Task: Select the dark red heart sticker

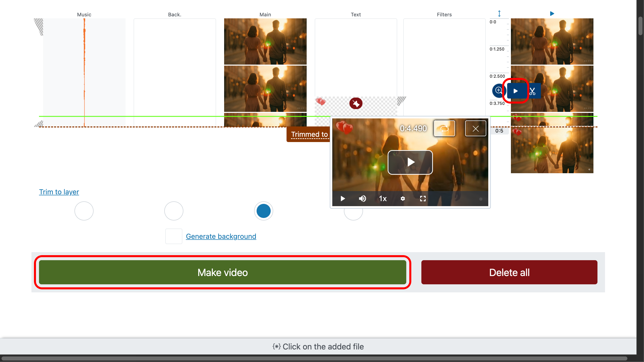Action: (355, 103)
